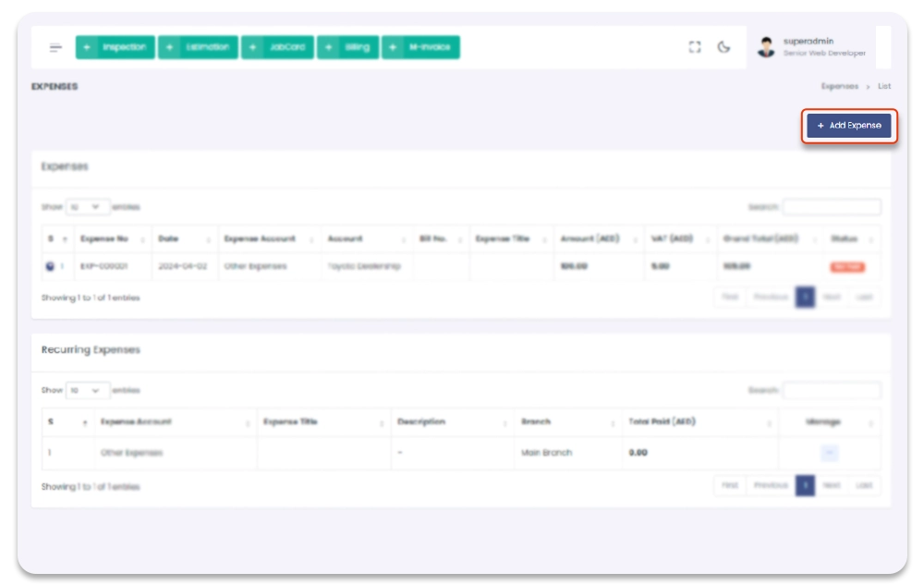
Task: Click the Billing quick-add button
Action: [347, 47]
